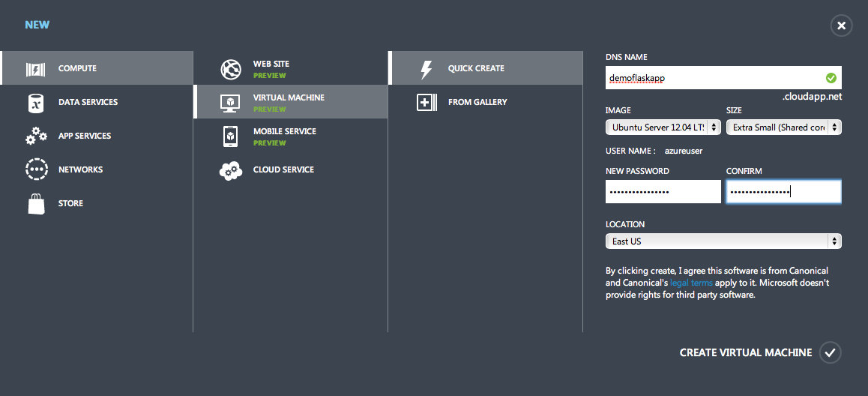Screen dimensions: 868x396
Task: Click the Cloud Service cloud-gears icon
Action: [x=230, y=170]
